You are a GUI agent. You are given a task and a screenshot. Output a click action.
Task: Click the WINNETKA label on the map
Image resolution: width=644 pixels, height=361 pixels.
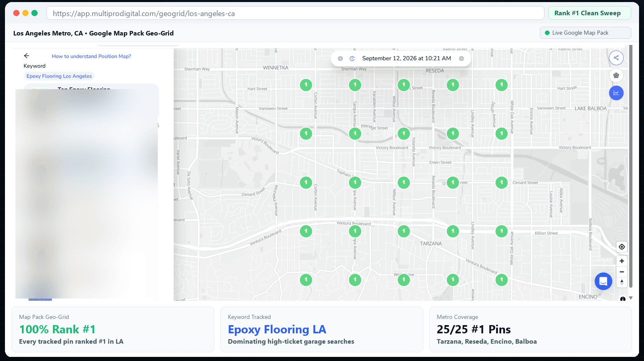(x=276, y=68)
